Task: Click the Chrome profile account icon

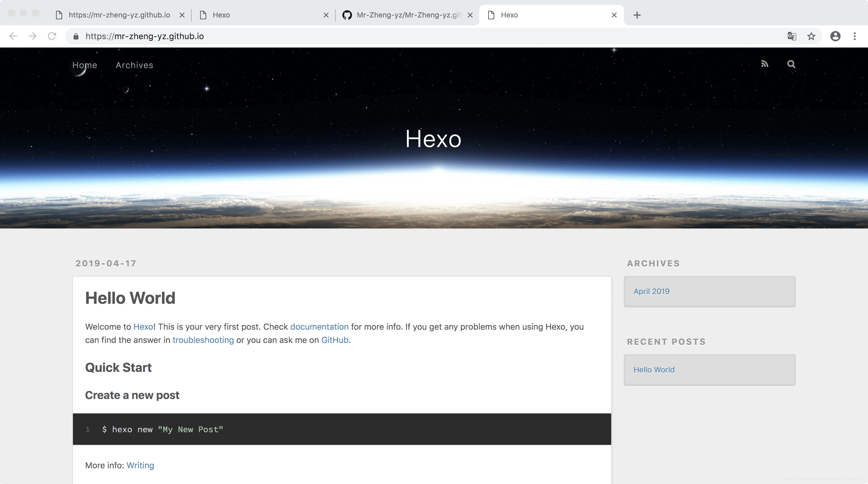Action: pos(835,36)
